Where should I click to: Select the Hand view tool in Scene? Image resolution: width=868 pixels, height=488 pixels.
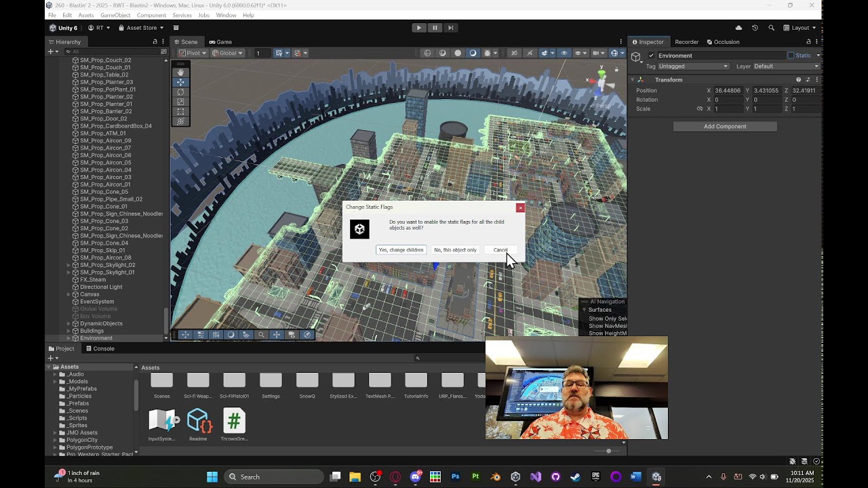click(180, 72)
